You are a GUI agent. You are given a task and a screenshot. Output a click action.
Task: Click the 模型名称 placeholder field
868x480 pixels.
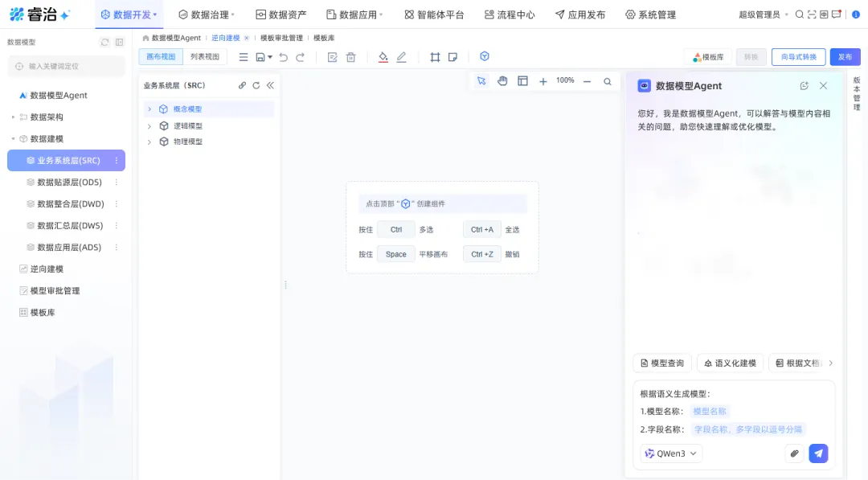(710, 412)
